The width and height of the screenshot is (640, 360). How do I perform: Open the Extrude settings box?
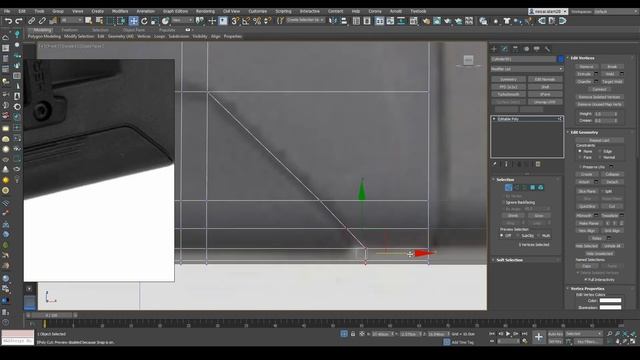tap(596, 74)
